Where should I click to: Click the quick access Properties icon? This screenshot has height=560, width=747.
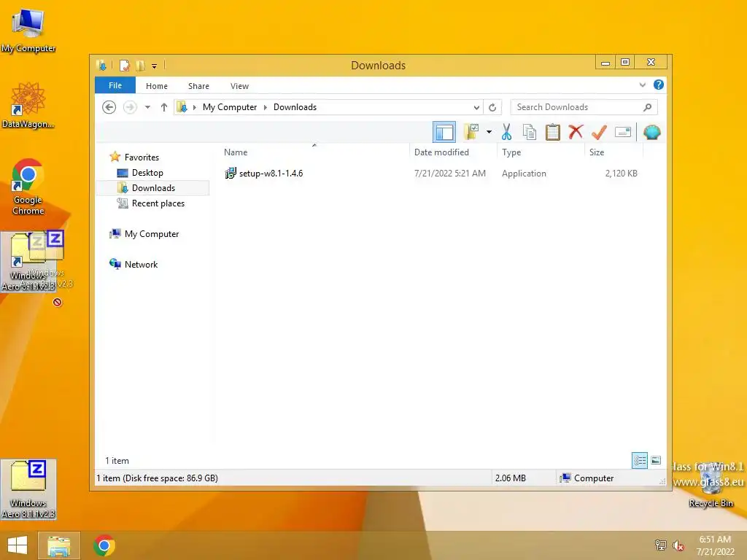pos(125,65)
